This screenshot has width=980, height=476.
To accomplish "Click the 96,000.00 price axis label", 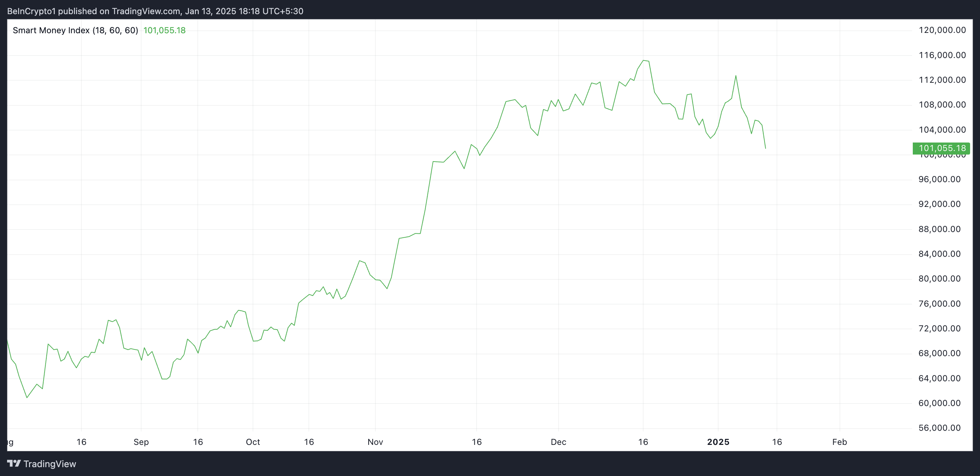I will click(939, 179).
